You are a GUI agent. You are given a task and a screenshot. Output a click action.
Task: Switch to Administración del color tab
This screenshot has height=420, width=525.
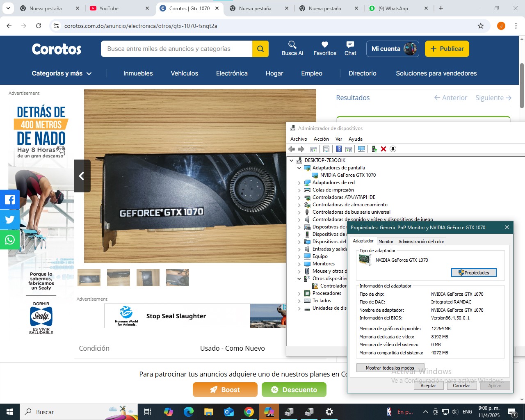(x=421, y=242)
